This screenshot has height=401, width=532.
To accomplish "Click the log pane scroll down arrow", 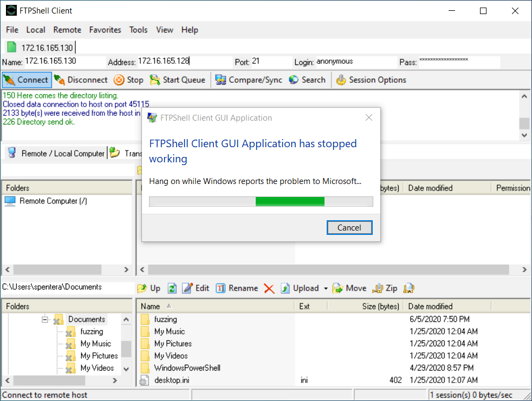I will (524, 135).
